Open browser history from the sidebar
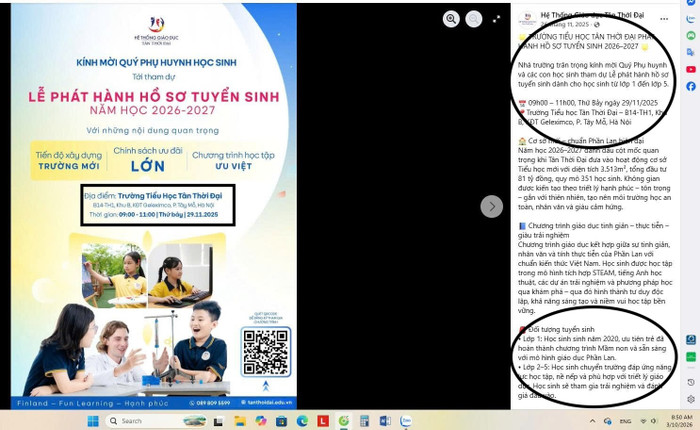The width and height of the screenshot is (700, 430). pos(691,383)
